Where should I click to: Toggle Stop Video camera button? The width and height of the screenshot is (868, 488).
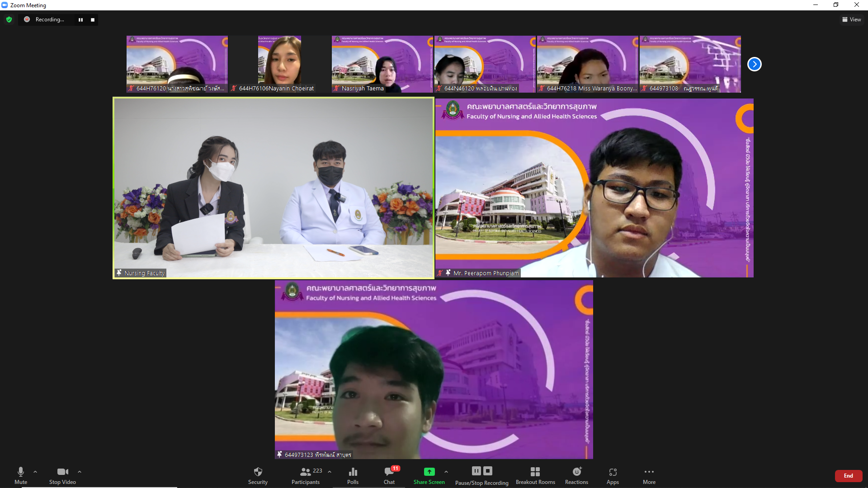[62, 475]
